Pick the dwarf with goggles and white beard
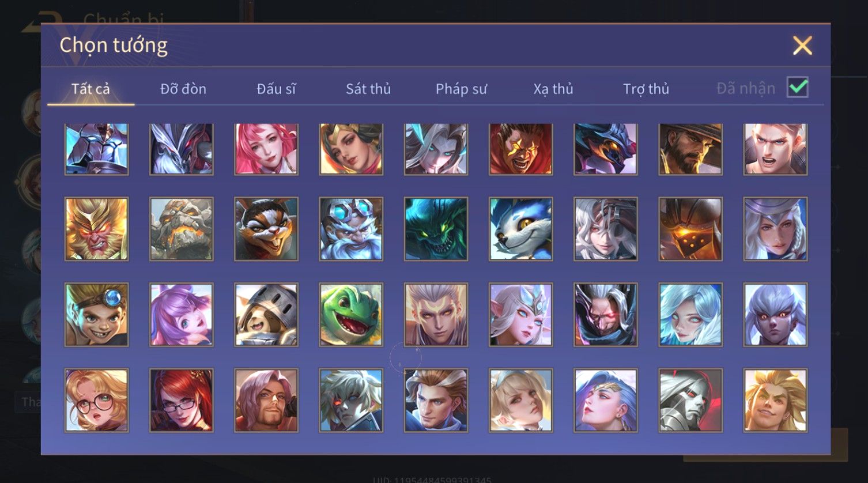868x483 pixels. [x=351, y=229]
